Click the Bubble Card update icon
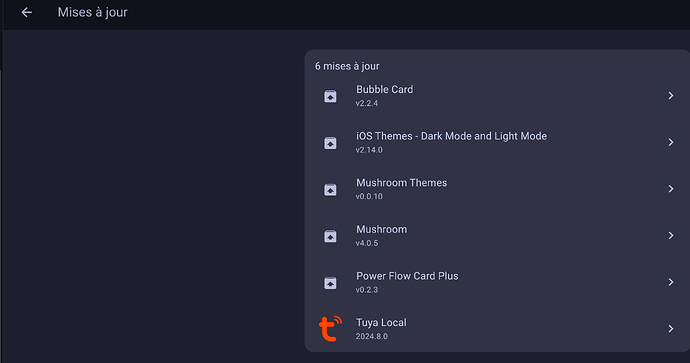This screenshot has height=363, width=690. (x=330, y=96)
